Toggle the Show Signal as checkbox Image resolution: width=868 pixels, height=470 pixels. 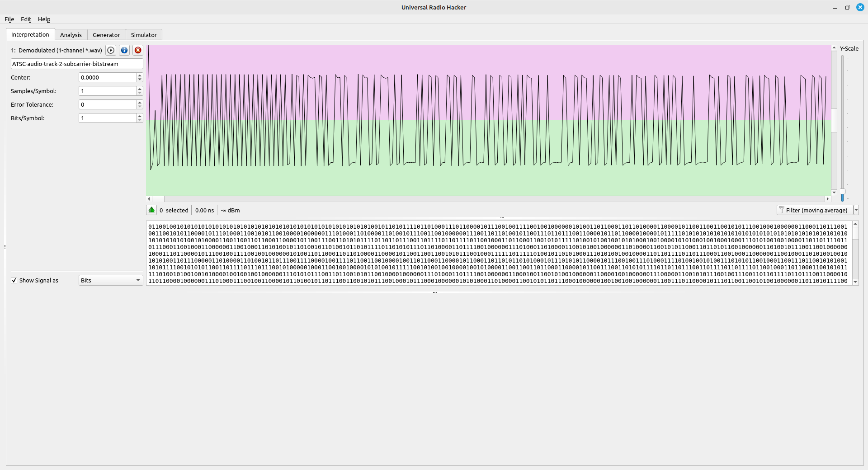(14, 281)
